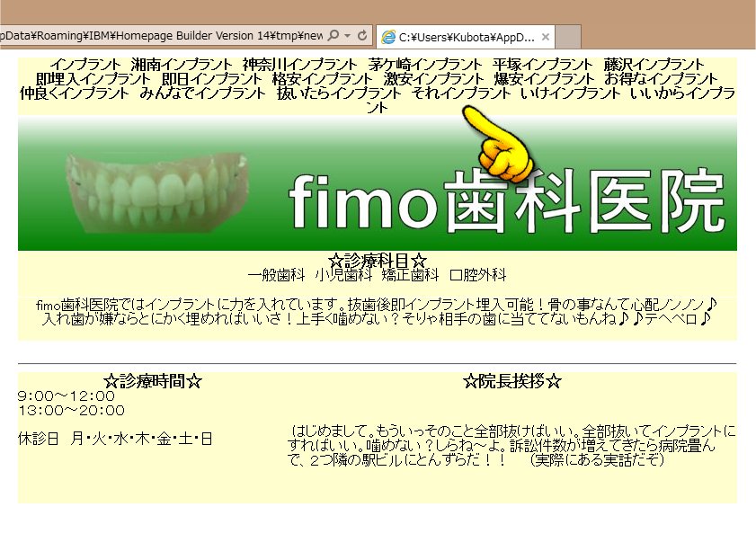Open a new tab with the blank tab button
The width and height of the screenshot is (756, 551).
pos(568,37)
